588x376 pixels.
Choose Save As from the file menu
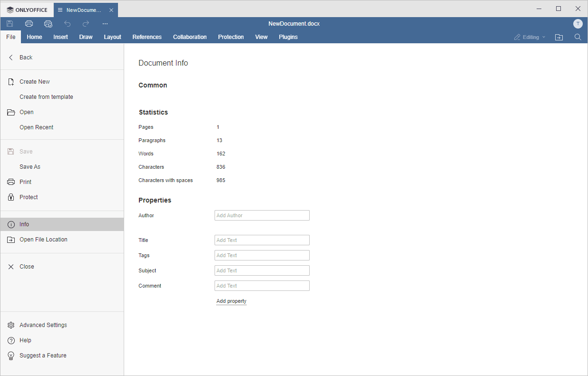click(x=30, y=167)
